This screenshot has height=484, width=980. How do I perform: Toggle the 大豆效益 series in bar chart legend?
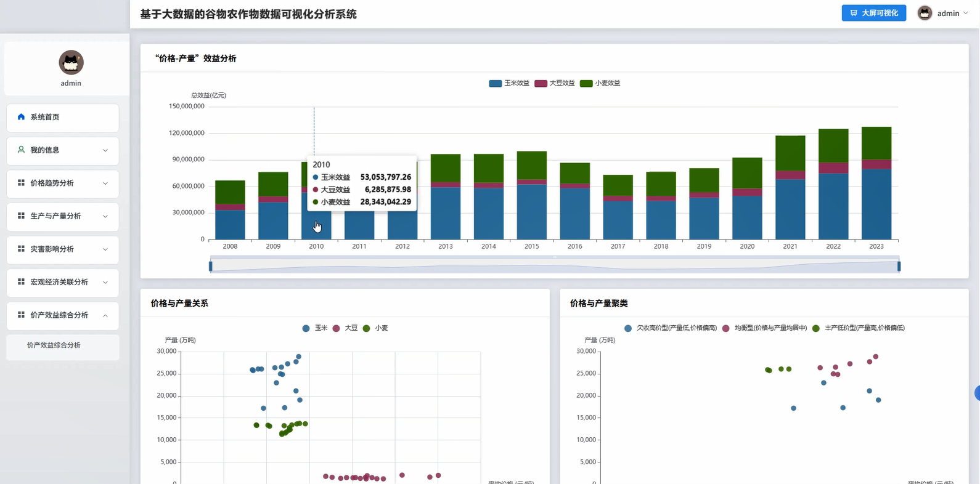tap(554, 83)
